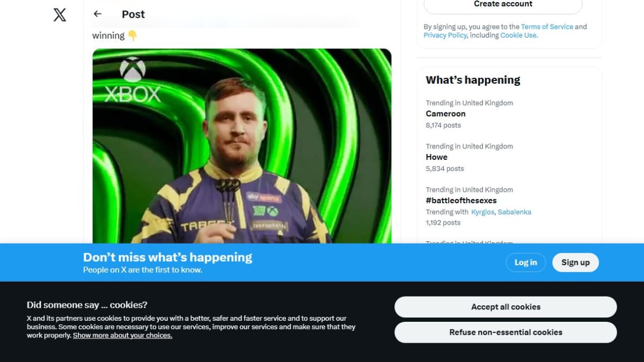Screen dimensions: 644x362
Task: Go back using the arrow icon
Action: tap(98, 14)
